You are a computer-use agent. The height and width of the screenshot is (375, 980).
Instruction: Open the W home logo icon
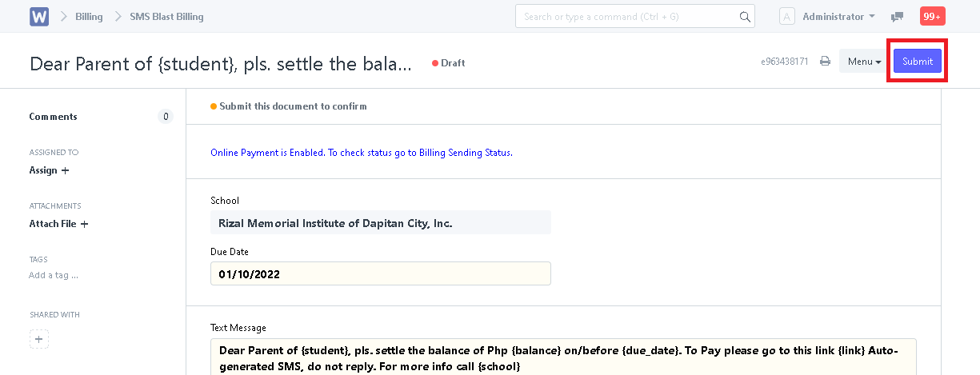point(39,17)
